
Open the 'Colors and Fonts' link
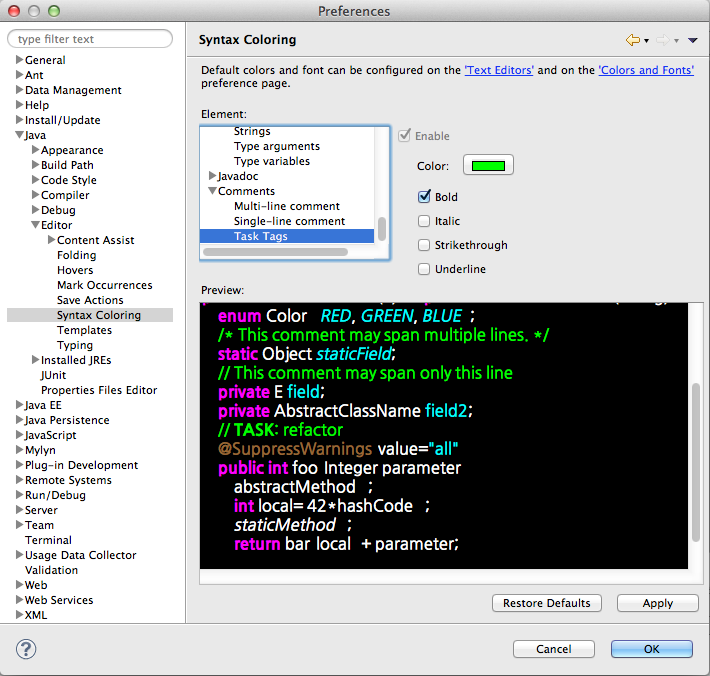pyautogui.click(x=646, y=70)
